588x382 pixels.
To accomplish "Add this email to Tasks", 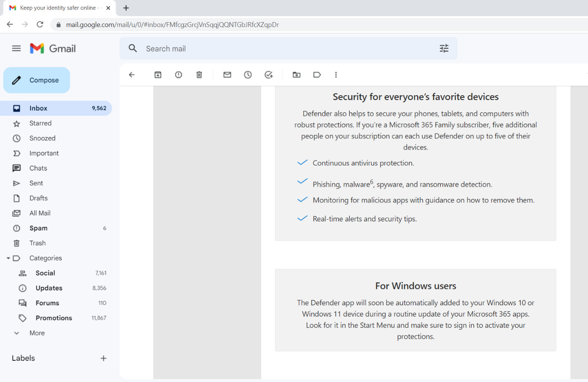I will [x=269, y=75].
